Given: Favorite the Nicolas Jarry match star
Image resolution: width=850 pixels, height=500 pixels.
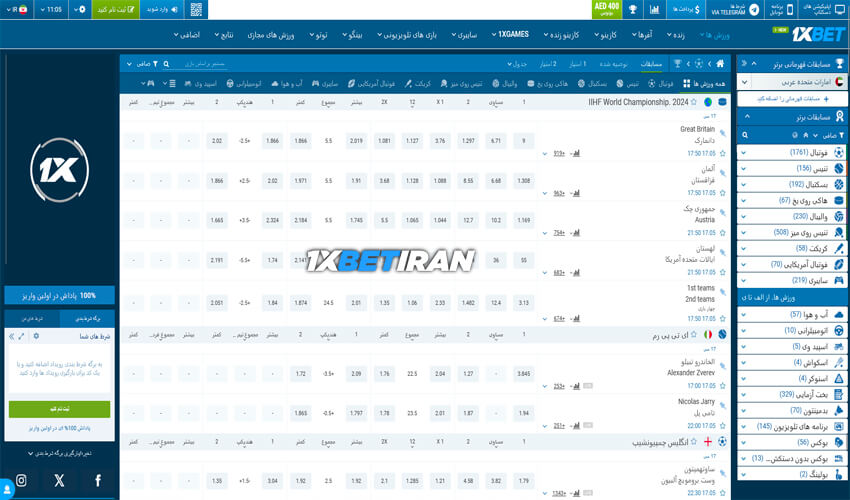Looking at the screenshot, I should (x=723, y=426).
